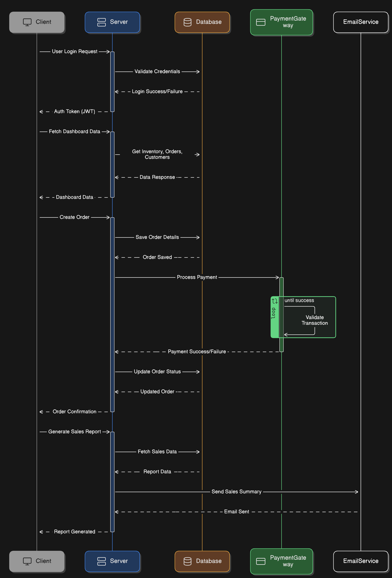Viewport: 392px width, 578px height.
Task: Click the 'Report Generated' message label
Action: click(x=75, y=532)
